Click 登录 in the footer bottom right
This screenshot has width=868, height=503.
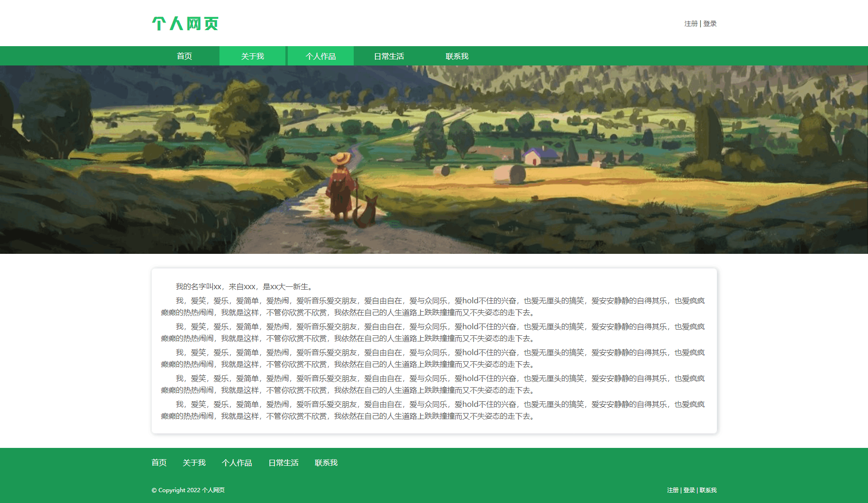pos(689,490)
